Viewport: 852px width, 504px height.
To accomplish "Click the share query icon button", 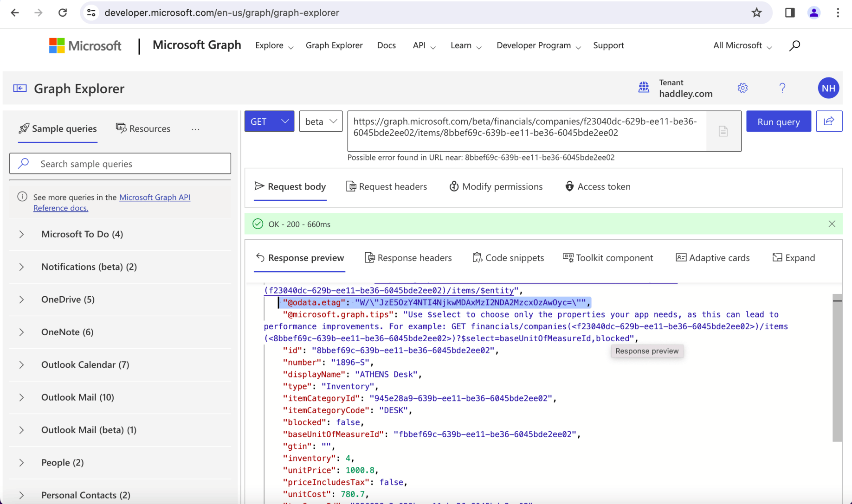I will tap(829, 121).
